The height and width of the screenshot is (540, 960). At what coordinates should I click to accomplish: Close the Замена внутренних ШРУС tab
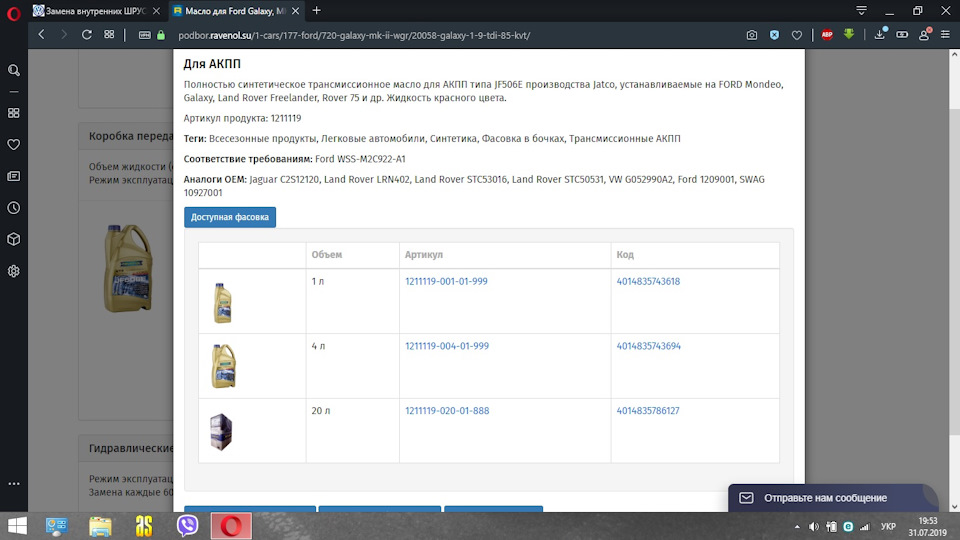coord(156,11)
